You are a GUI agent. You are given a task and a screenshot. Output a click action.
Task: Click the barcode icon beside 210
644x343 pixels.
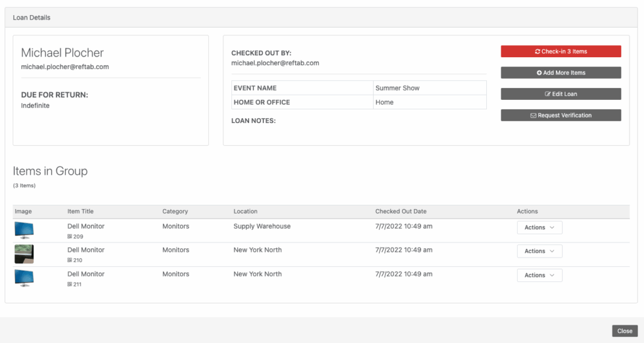point(70,260)
